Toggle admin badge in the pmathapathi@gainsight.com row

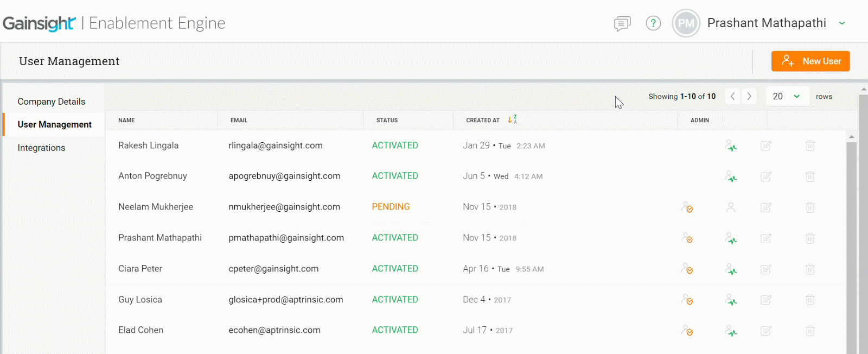[x=687, y=238]
